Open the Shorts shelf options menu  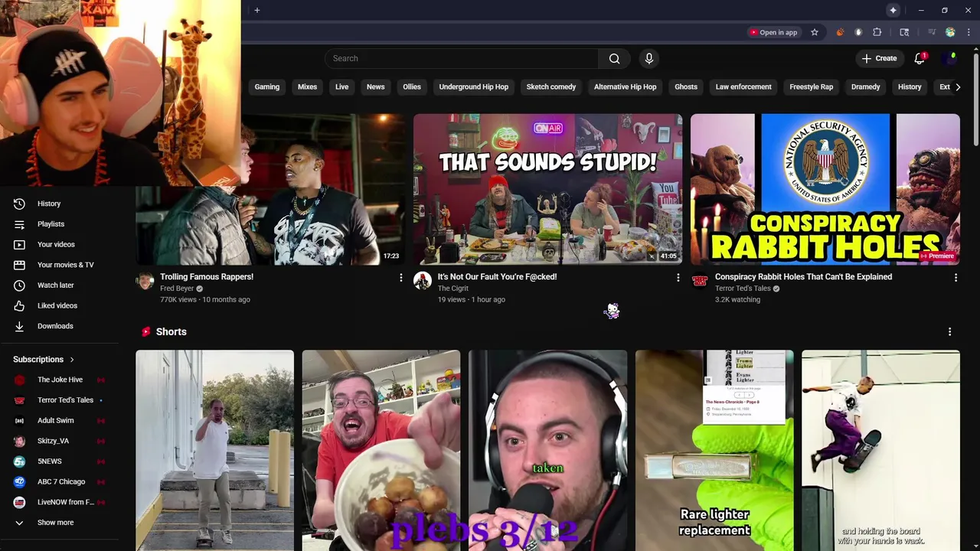coord(949,331)
